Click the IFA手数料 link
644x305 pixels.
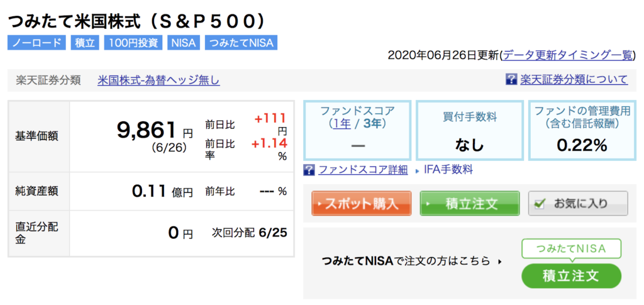448,170
